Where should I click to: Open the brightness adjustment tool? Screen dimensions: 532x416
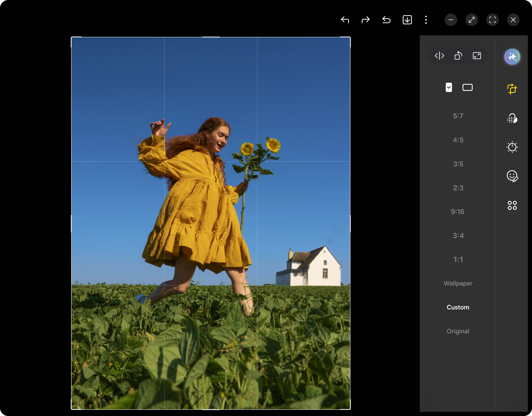pos(512,147)
